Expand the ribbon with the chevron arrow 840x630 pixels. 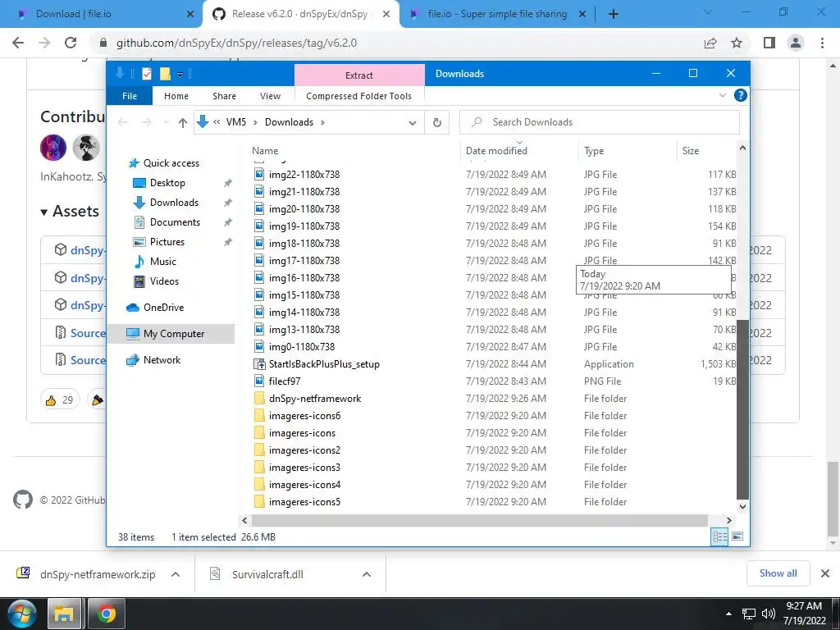pos(722,95)
